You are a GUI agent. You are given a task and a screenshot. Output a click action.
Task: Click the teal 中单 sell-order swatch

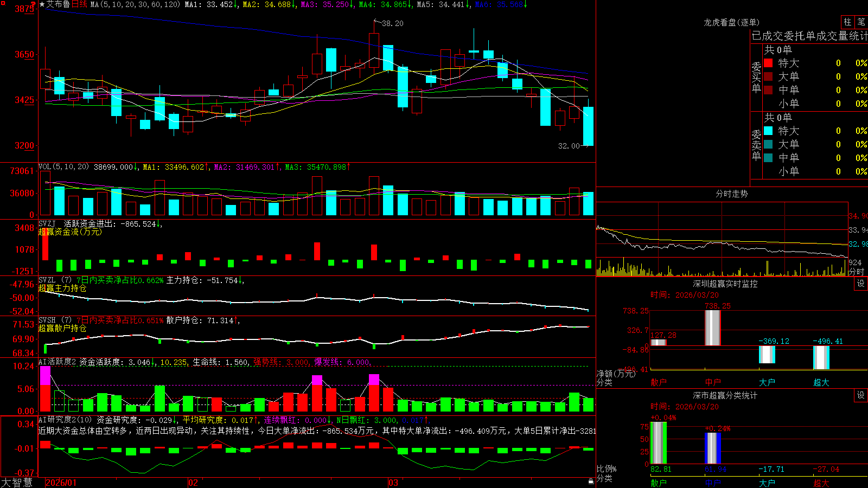click(768, 158)
